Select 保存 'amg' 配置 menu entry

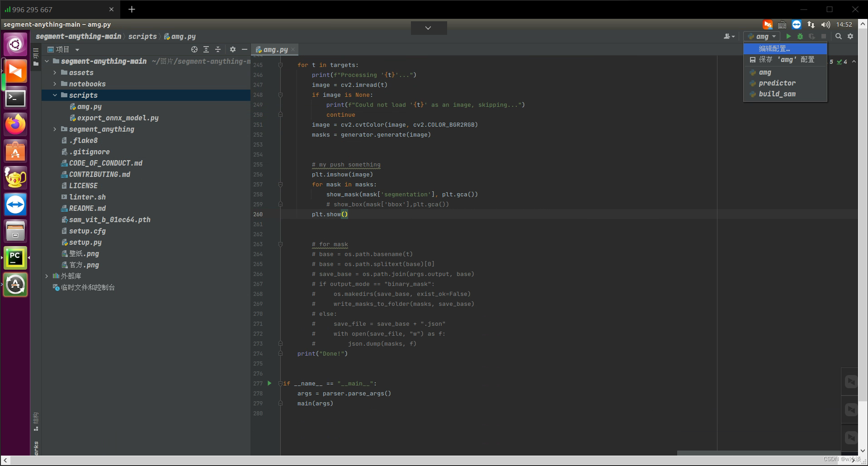(785, 59)
